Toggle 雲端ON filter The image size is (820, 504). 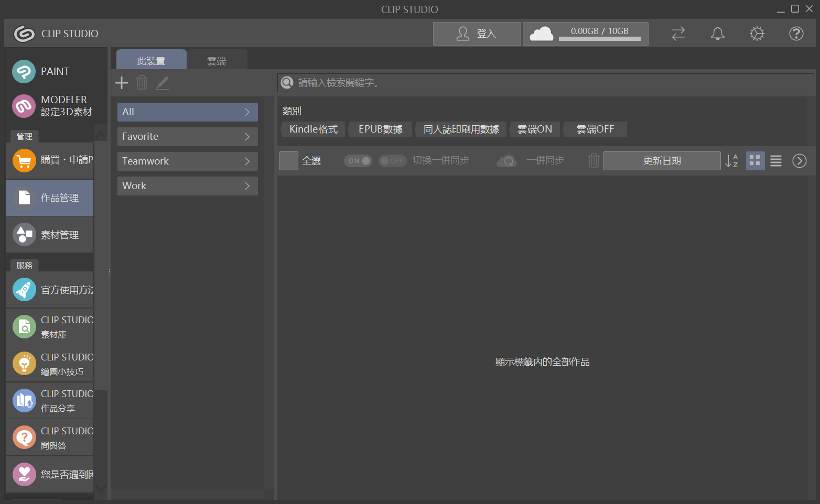(x=535, y=129)
